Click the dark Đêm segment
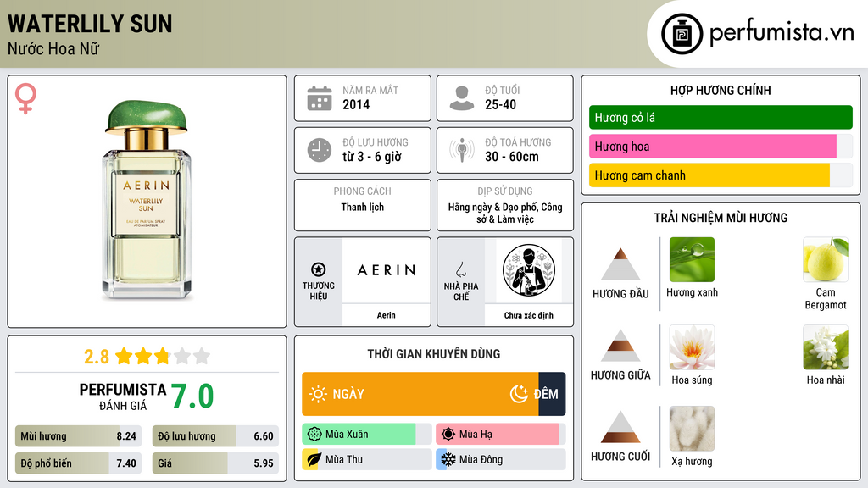Image resolution: width=868 pixels, height=488 pixels. tap(552, 394)
